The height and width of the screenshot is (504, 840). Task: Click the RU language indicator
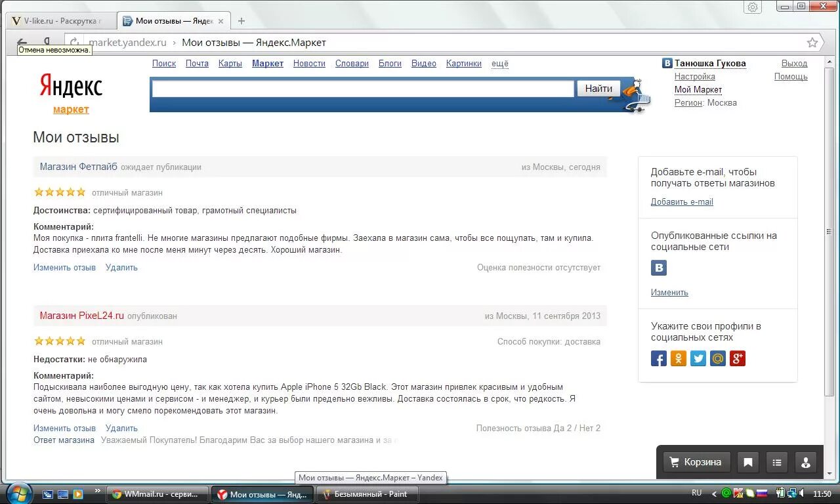tap(697, 493)
